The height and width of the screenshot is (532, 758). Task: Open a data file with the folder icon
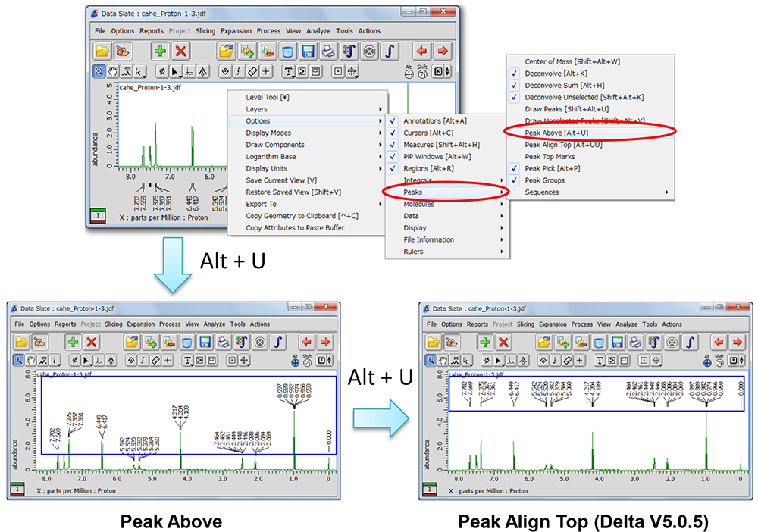coord(101,51)
